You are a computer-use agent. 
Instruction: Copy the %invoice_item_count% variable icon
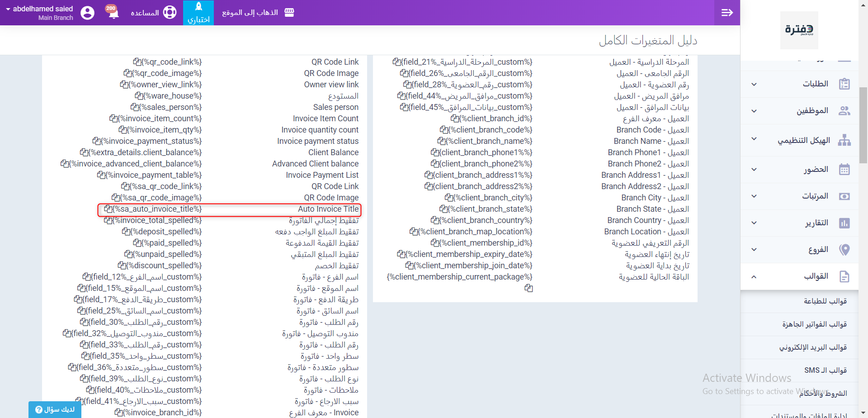[x=113, y=119]
